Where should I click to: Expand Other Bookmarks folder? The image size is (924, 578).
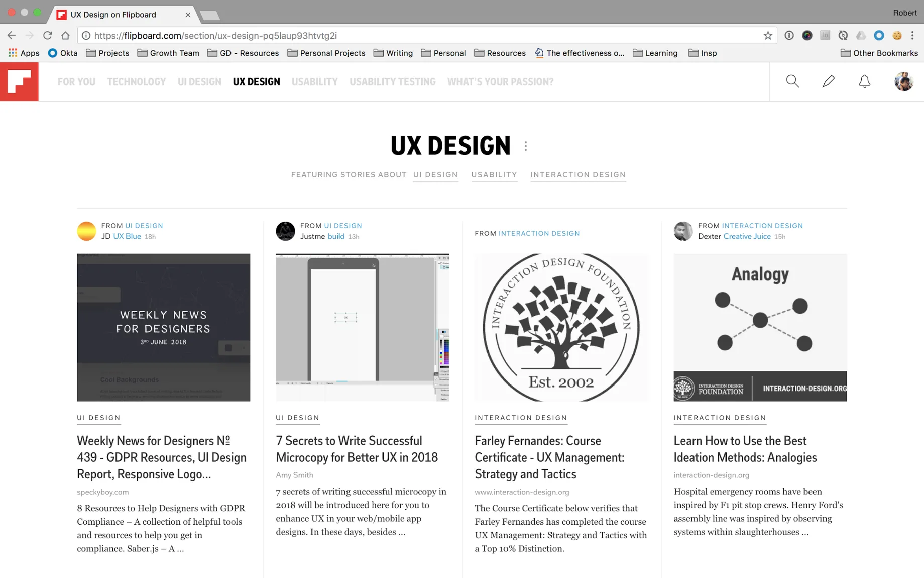pos(879,53)
